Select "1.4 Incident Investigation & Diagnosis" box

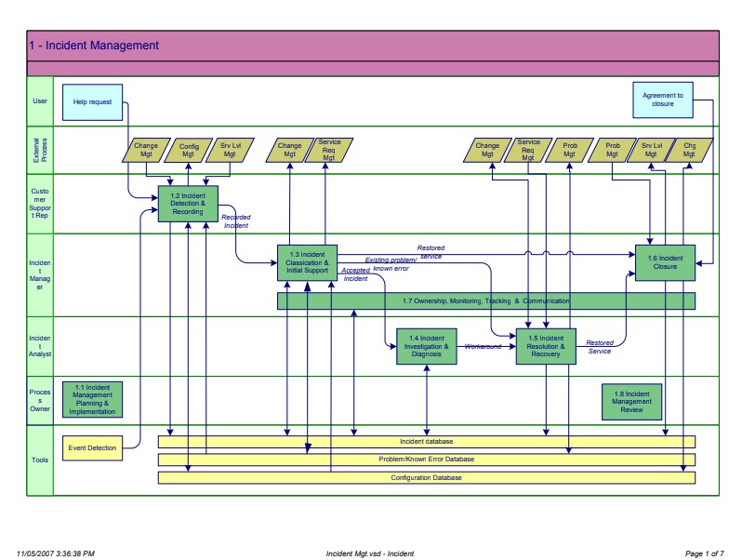coord(427,346)
